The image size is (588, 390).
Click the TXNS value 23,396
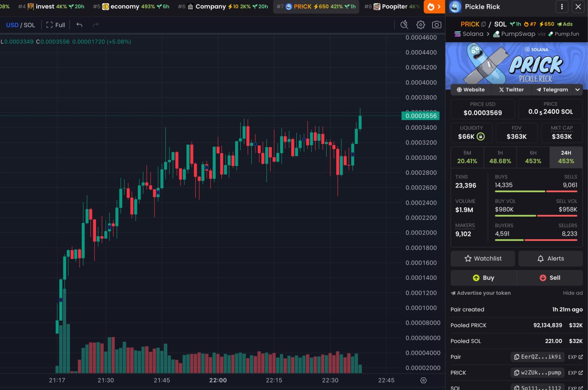466,186
